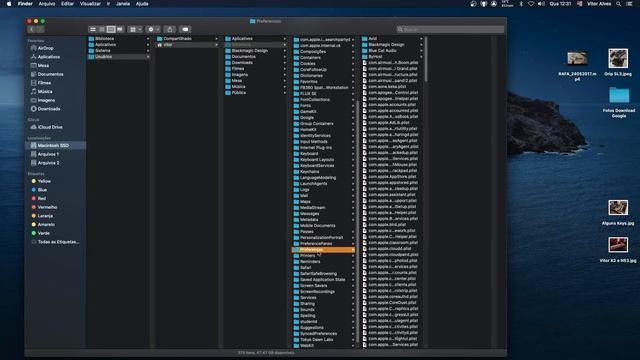Expand the vitor home folder arrow
This screenshot has height=360, width=640.
[216, 44]
